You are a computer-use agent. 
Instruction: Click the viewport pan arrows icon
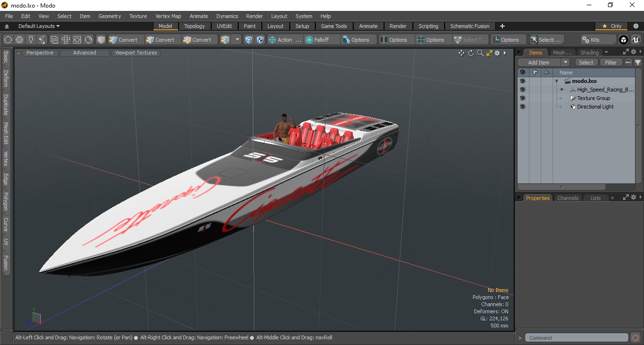461,53
